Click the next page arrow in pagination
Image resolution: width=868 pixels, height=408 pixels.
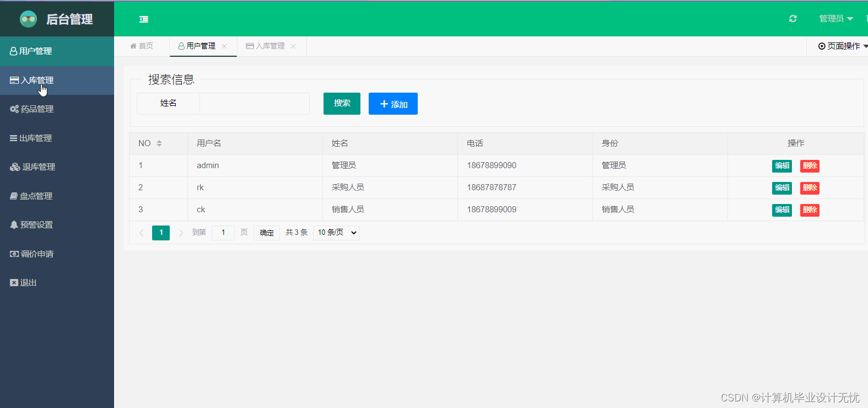point(181,233)
